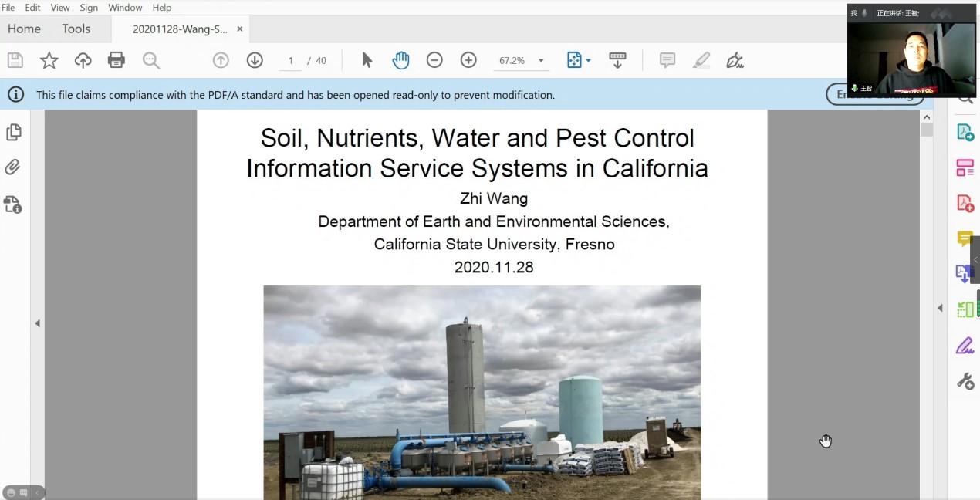Expand the right tools pane arrow
The width and height of the screenshot is (980, 500).
(x=940, y=308)
